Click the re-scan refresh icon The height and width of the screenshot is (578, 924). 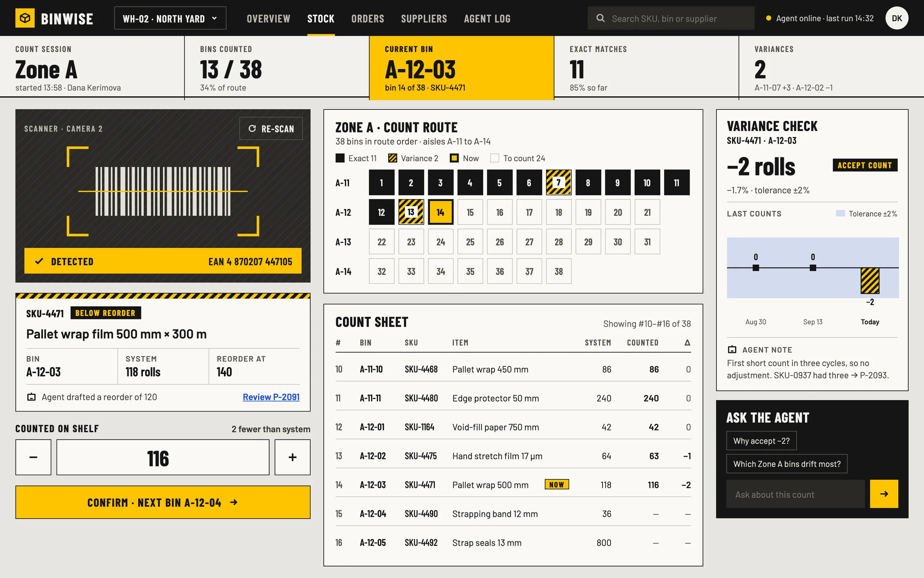(x=252, y=129)
